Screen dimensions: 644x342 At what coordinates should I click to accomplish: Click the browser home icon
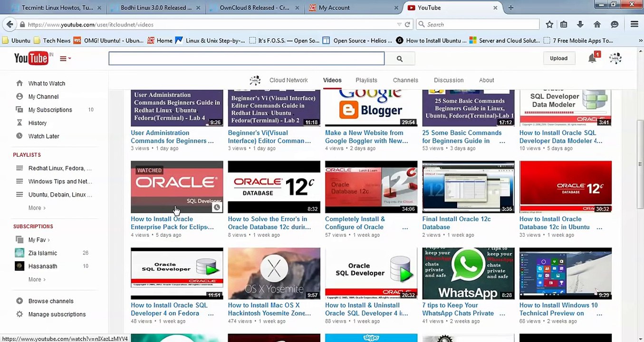597,24
